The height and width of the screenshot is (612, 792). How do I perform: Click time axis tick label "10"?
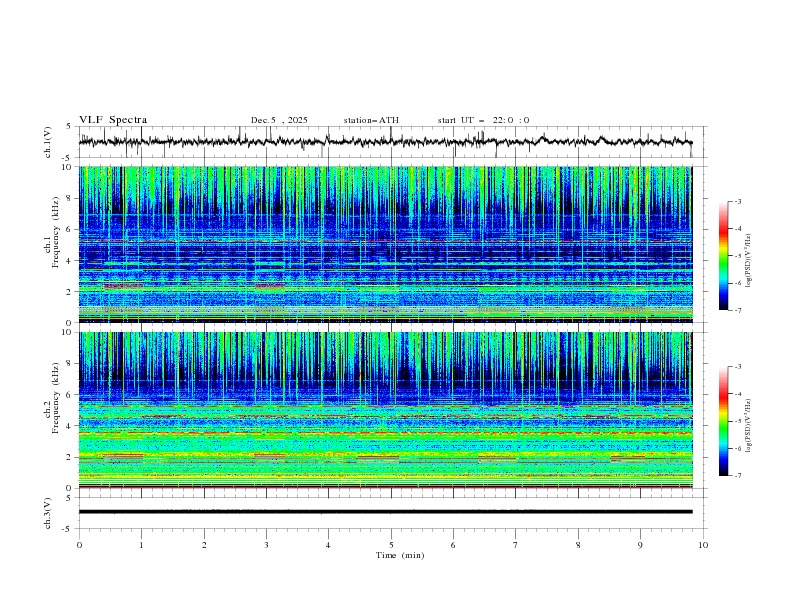[x=703, y=545]
